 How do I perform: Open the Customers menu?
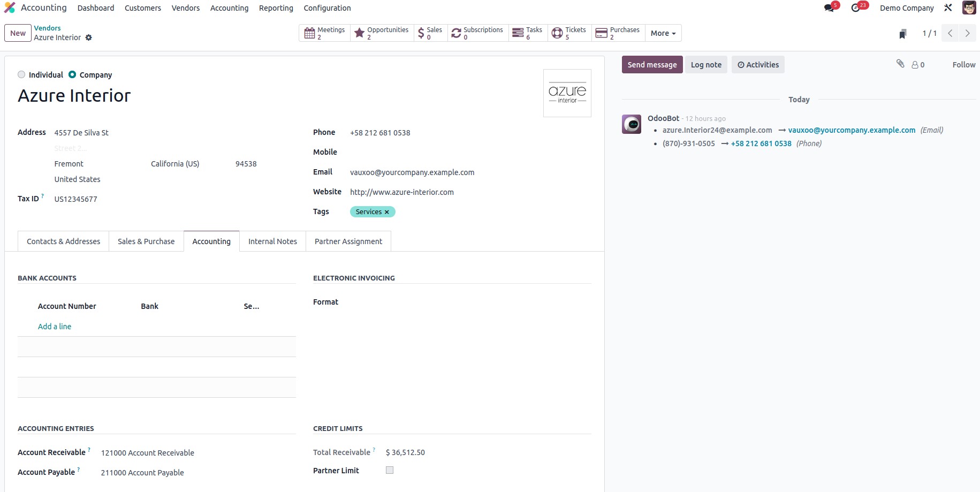(x=143, y=8)
